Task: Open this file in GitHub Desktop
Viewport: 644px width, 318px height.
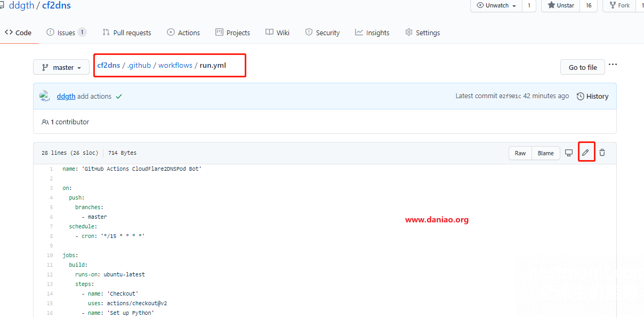Action: coord(569,153)
